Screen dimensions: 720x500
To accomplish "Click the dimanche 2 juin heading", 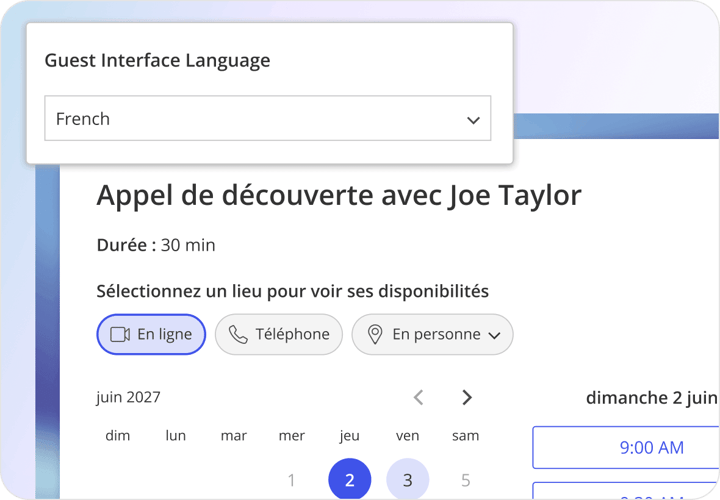I will pos(652,398).
